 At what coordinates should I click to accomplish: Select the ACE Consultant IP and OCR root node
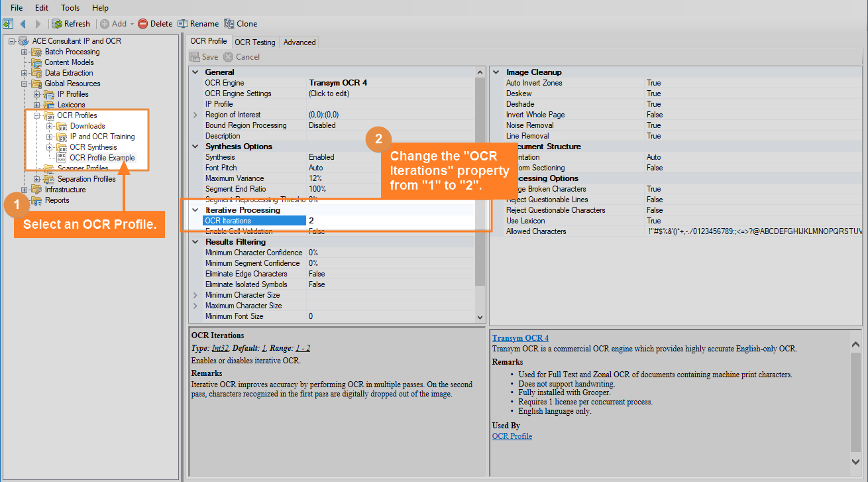click(x=77, y=41)
